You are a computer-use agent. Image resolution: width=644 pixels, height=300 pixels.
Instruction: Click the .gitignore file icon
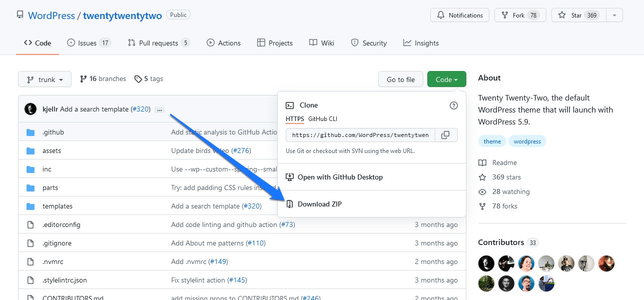[x=31, y=243]
